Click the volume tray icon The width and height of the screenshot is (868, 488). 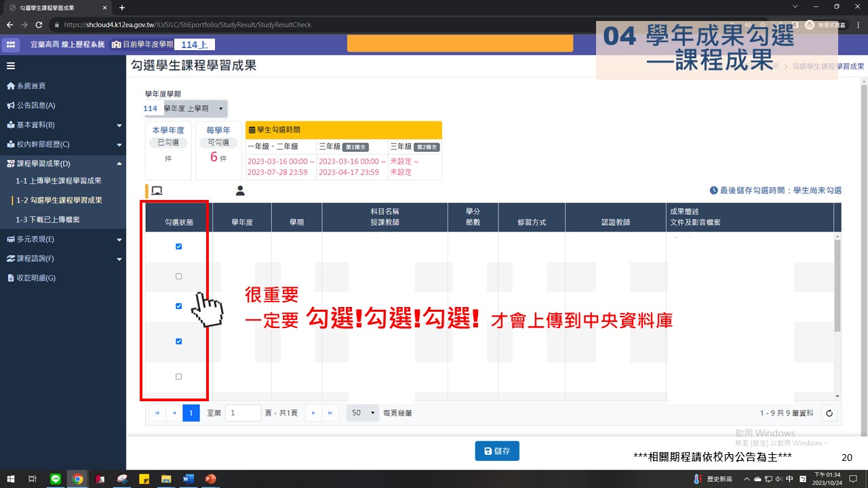click(780, 479)
